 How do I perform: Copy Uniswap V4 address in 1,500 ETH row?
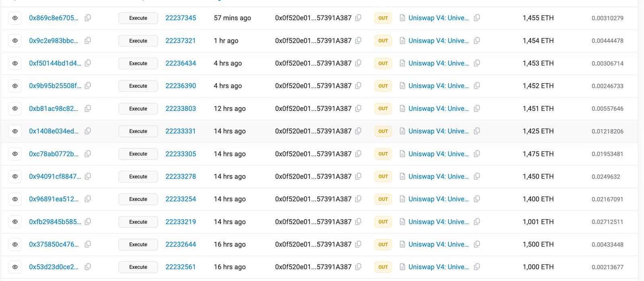[x=477, y=244]
